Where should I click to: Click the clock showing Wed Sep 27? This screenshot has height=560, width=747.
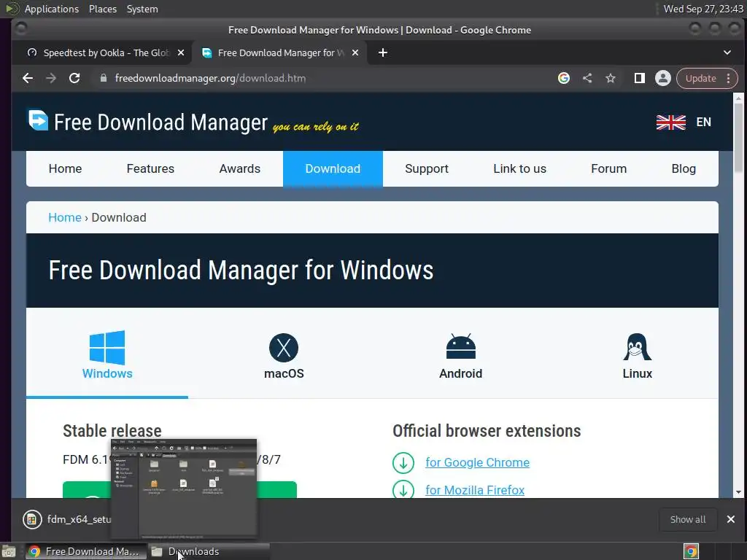pyautogui.click(x=703, y=9)
